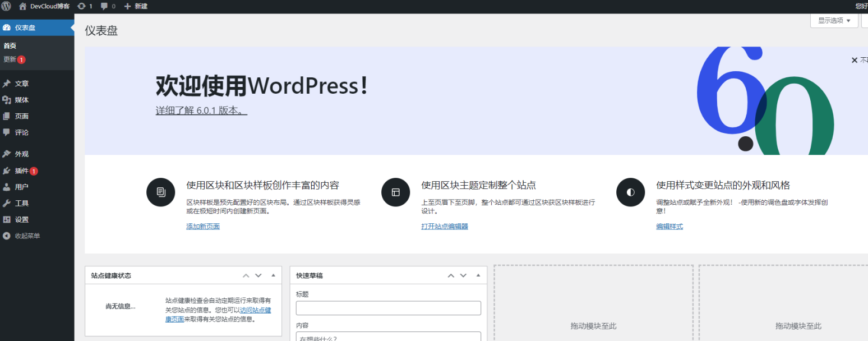Focus the 标题 input field
Screen dimensions: 868x341
[389, 308]
